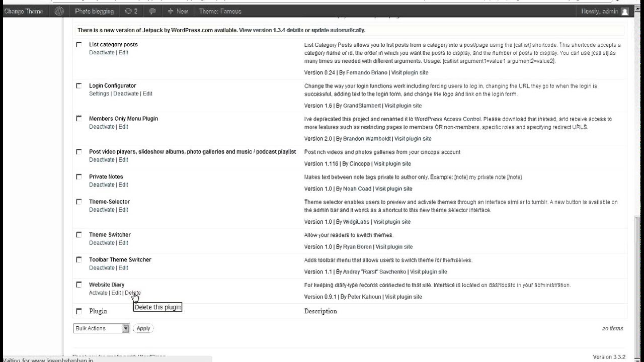Tick the Private Notes checkbox
Image resolution: width=644 pixels, height=362 pixels.
(x=78, y=177)
